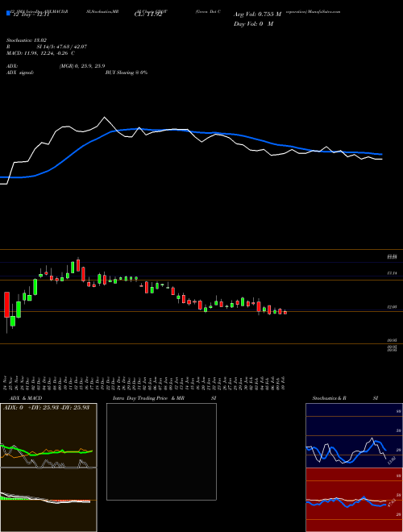Click the peak of the white price line
Image resolution: width=403 pixels, height=532 pixels.
click(104, 118)
